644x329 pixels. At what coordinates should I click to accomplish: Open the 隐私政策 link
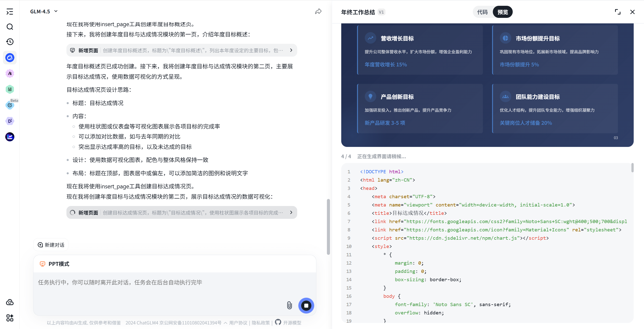pyautogui.click(x=260, y=323)
